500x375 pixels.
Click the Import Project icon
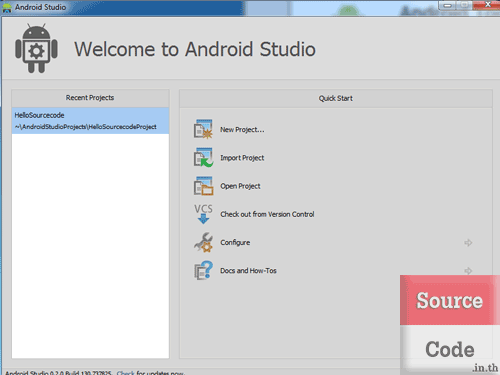pyautogui.click(x=203, y=157)
